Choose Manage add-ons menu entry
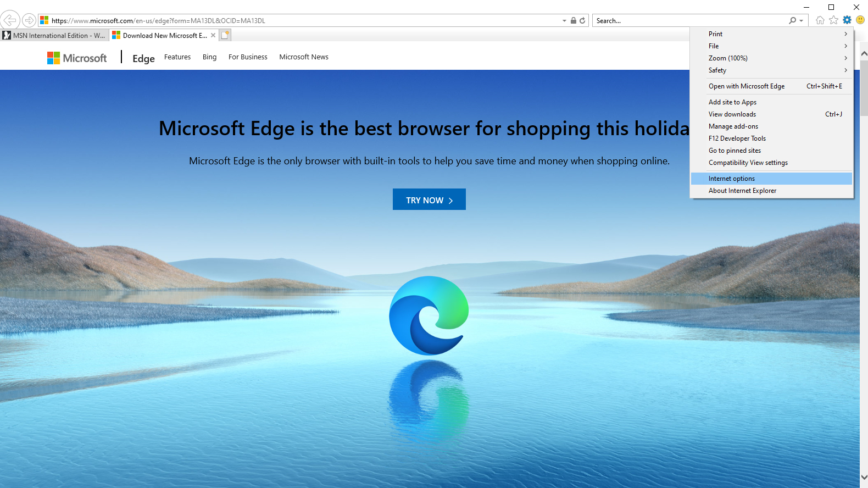The width and height of the screenshot is (868, 488). pyautogui.click(x=733, y=126)
